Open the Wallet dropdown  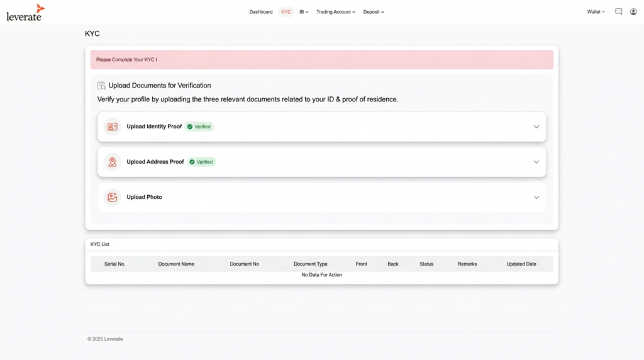click(596, 12)
